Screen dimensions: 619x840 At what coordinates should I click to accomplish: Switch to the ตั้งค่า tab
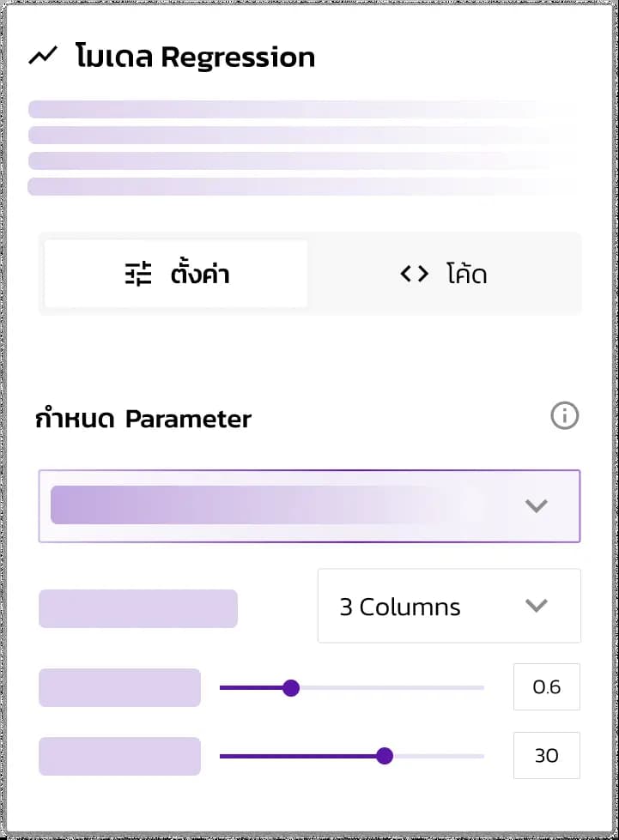pyautogui.click(x=176, y=274)
